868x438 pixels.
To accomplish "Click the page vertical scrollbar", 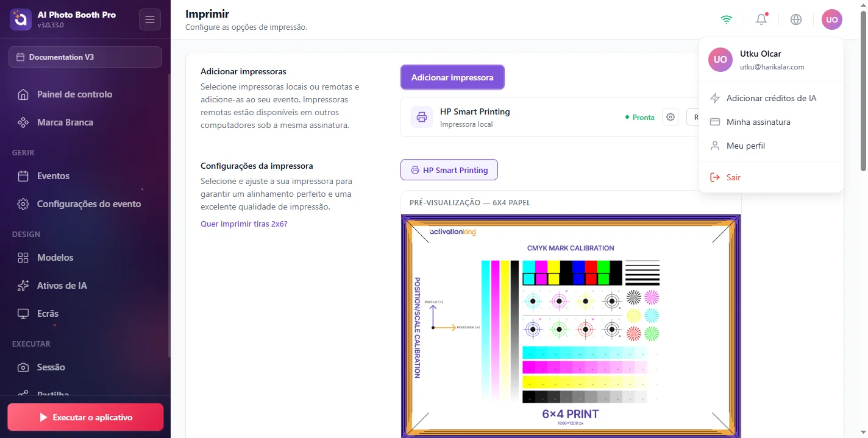I will tap(863, 91).
